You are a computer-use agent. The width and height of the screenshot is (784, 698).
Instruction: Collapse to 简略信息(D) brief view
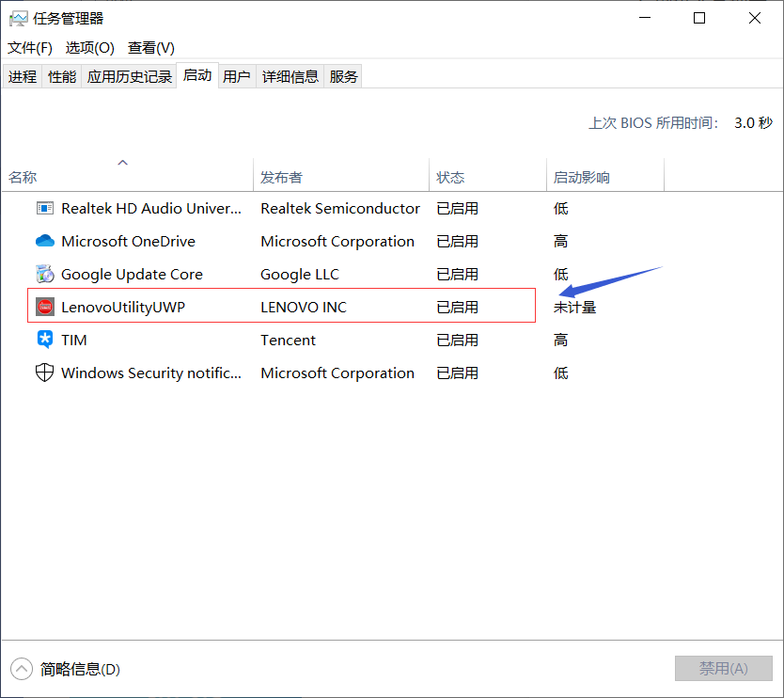tap(66, 669)
